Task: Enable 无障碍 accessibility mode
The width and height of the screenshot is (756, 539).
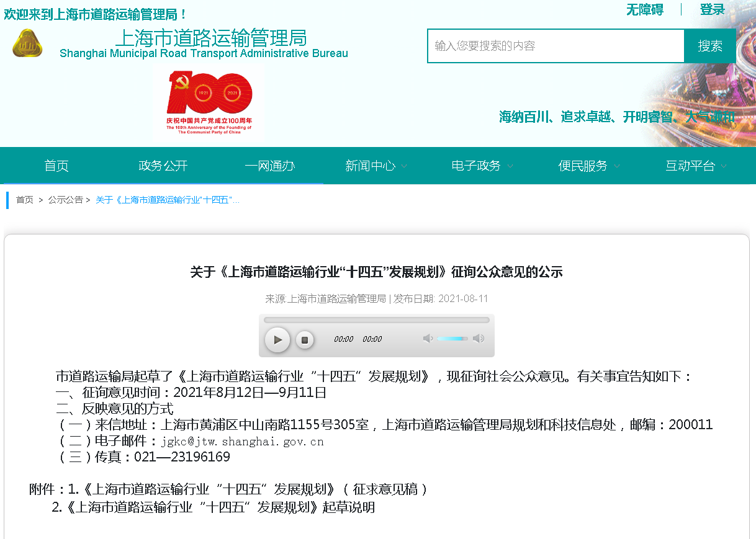Action: click(x=644, y=10)
